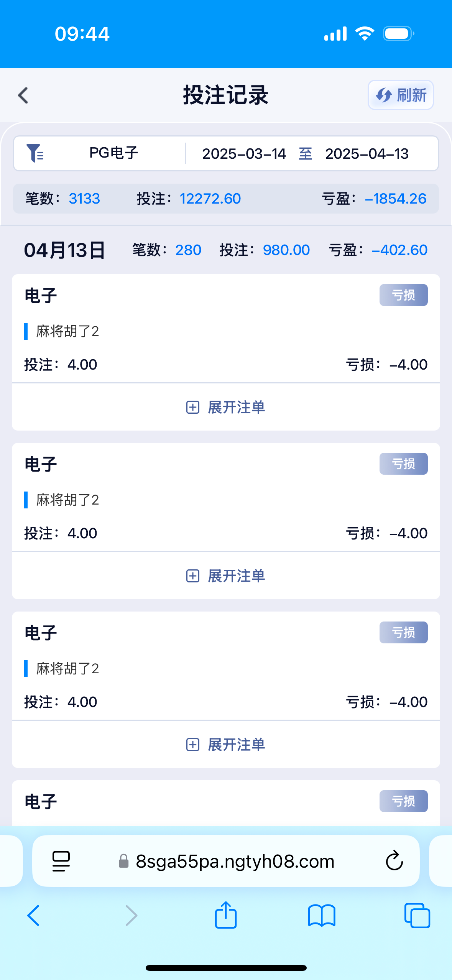This screenshot has height=980, width=452.
Task: Pick the start date 2025-03-14
Action: (244, 154)
